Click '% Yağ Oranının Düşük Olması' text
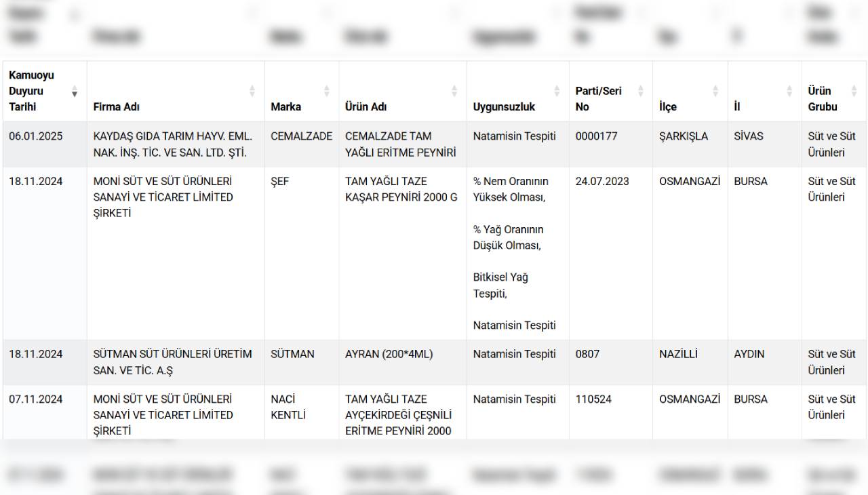 (507, 237)
